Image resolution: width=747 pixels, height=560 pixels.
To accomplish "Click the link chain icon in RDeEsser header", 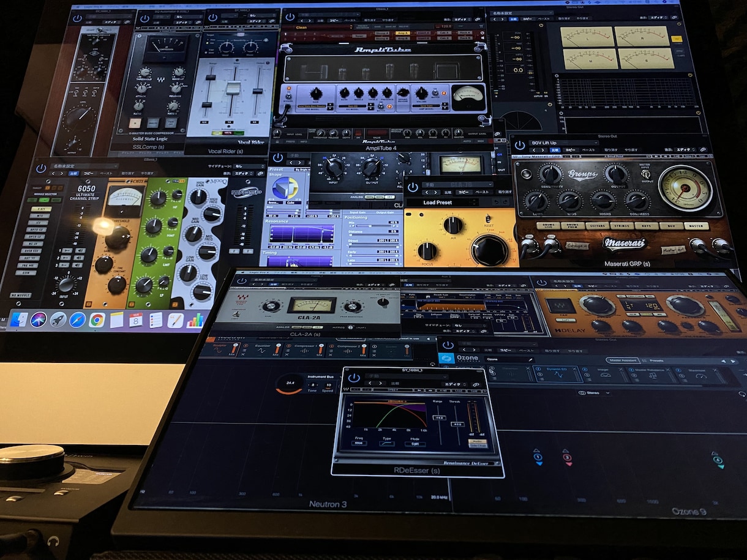I will [x=476, y=384].
